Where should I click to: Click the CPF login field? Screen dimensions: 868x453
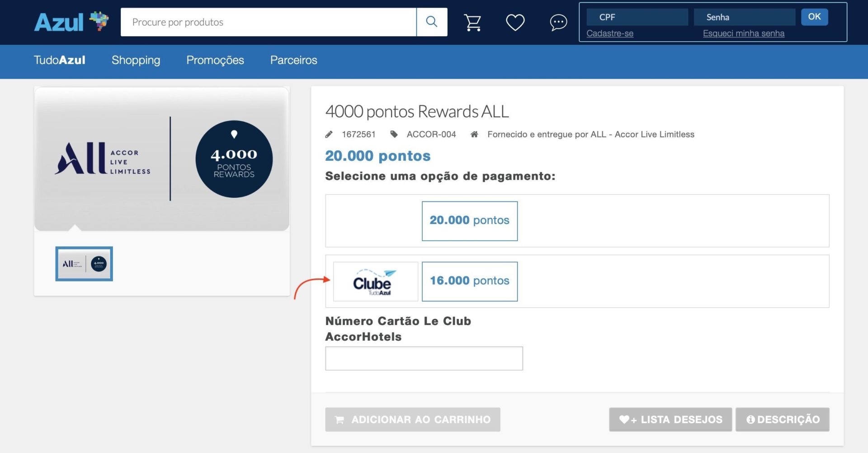click(x=637, y=17)
